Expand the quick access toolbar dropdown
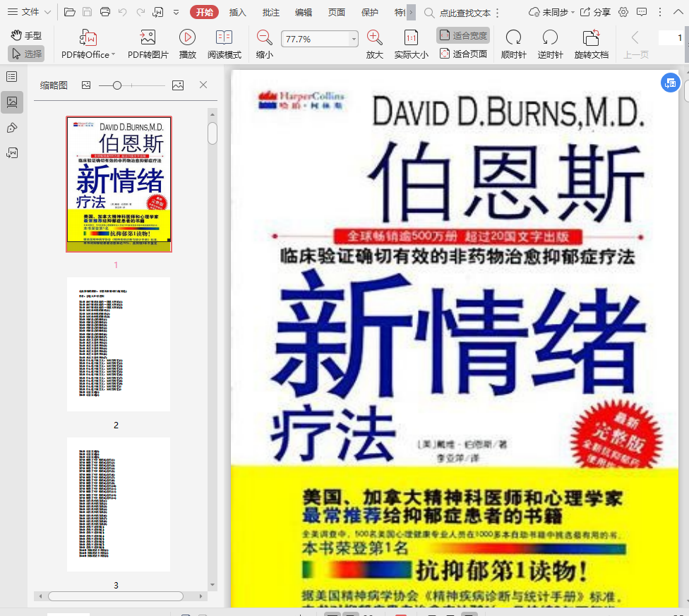Image resolution: width=689 pixels, height=616 pixels. pos(176,12)
